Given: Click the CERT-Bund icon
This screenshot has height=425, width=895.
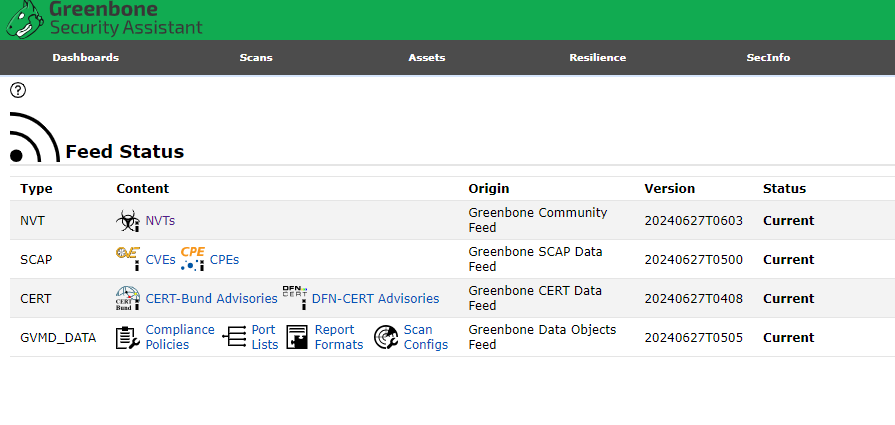Looking at the screenshot, I should click(x=128, y=298).
